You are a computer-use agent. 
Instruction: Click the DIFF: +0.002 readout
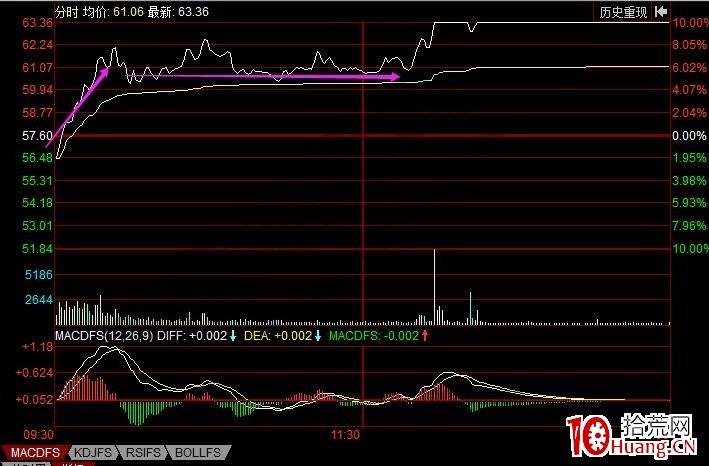[192, 336]
